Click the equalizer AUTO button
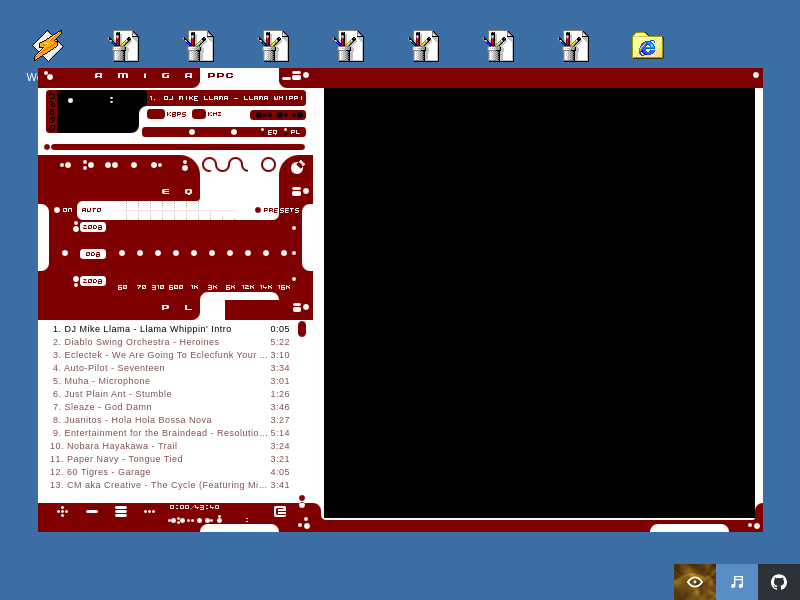Image resolution: width=800 pixels, height=600 pixels. tap(91, 210)
